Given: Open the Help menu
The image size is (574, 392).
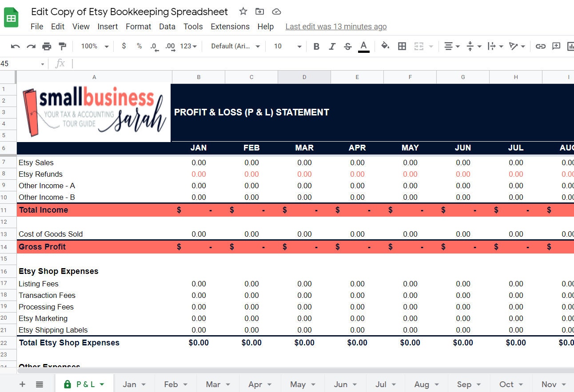Looking at the screenshot, I should click(x=266, y=27).
